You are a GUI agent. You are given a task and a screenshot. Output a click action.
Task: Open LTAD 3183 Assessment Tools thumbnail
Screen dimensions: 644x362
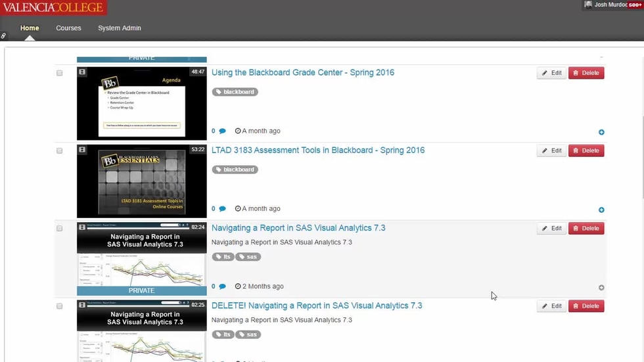coord(142,181)
